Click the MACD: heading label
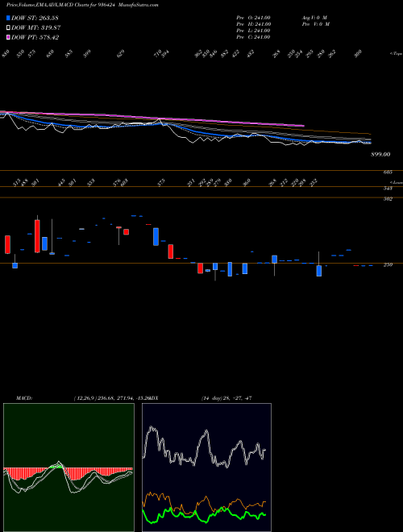Image resolution: width=403 pixels, height=532 pixels. pyautogui.click(x=24, y=398)
